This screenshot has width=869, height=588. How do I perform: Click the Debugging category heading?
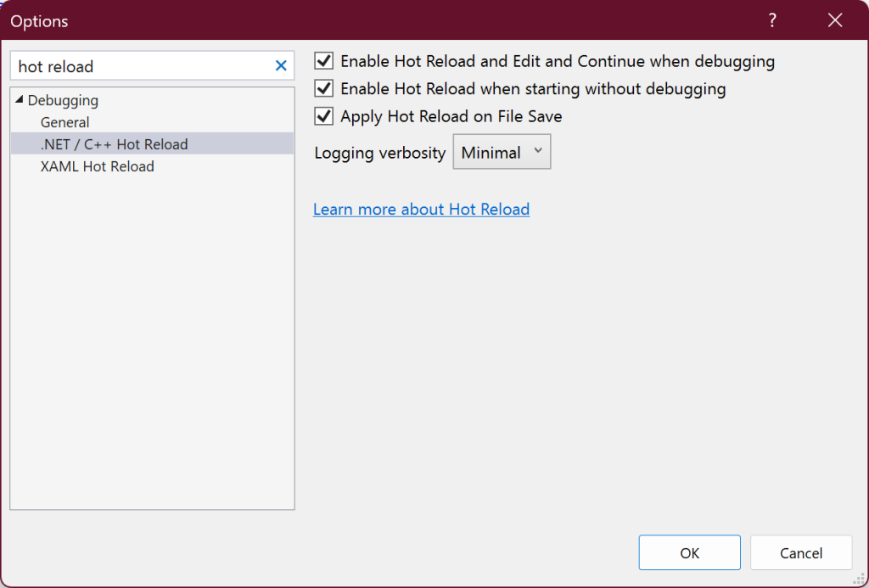[63, 99]
